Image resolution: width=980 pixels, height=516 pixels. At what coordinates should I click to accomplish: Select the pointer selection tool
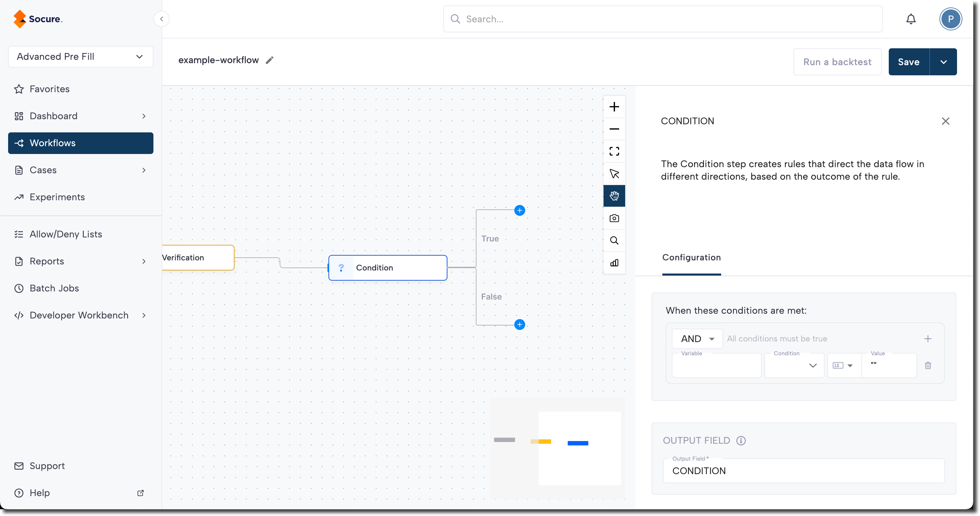point(614,174)
